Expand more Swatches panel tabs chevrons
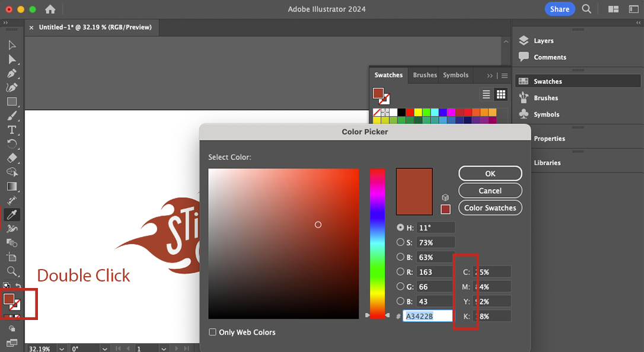The height and width of the screenshot is (352, 644). click(490, 75)
